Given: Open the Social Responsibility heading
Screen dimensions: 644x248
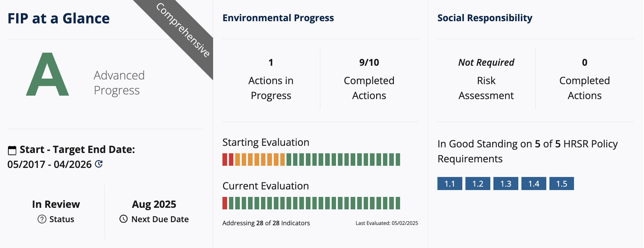Looking at the screenshot, I should click(x=485, y=18).
